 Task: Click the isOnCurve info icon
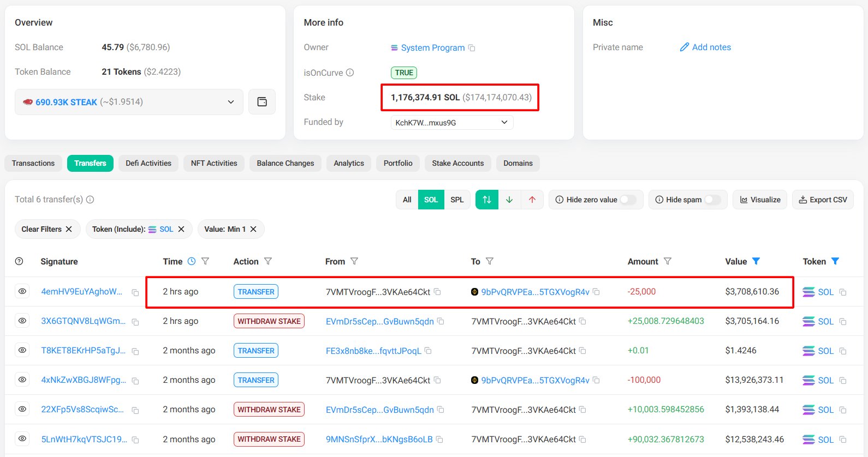tap(350, 73)
